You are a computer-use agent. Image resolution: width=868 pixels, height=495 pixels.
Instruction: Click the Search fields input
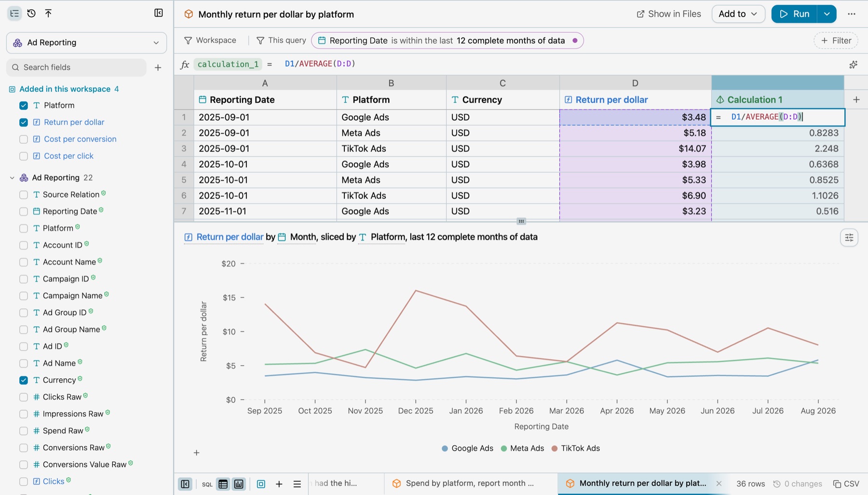(76, 68)
